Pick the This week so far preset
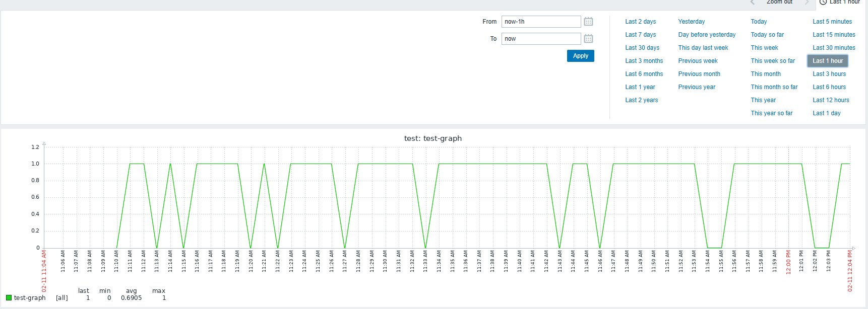The width and height of the screenshot is (868, 309). coord(772,61)
